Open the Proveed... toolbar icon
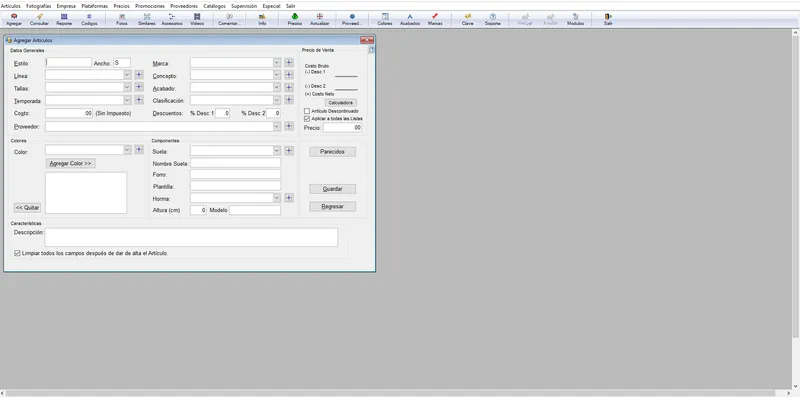 point(352,19)
